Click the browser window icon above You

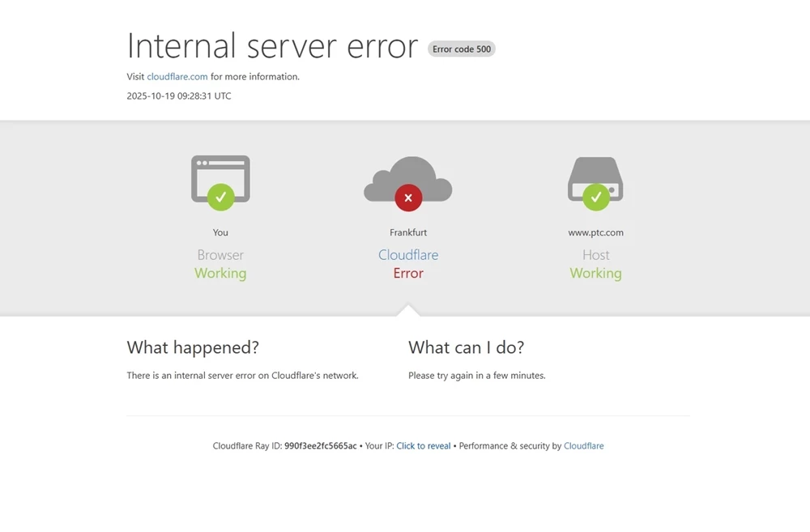click(220, 179)
